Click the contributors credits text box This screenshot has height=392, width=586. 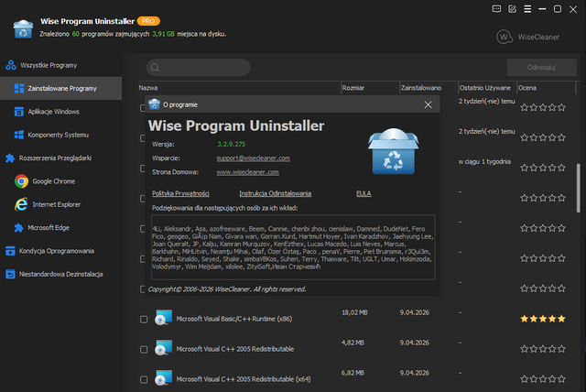[x=293, y=247]
